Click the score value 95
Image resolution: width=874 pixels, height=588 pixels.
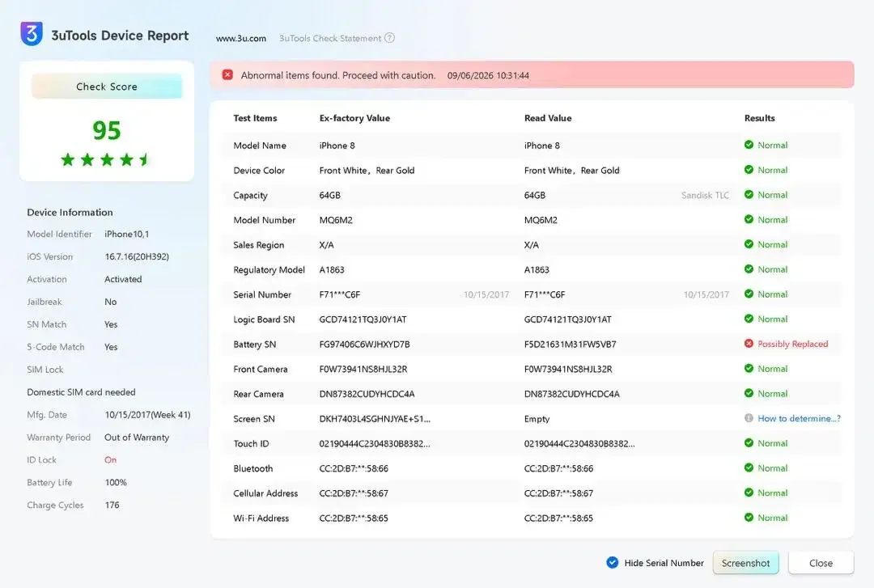click(x=107, y=130)
